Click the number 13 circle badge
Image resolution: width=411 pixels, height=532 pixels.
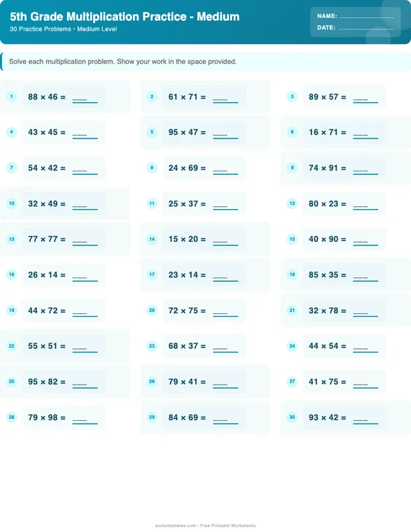click(x=12, y=239)
